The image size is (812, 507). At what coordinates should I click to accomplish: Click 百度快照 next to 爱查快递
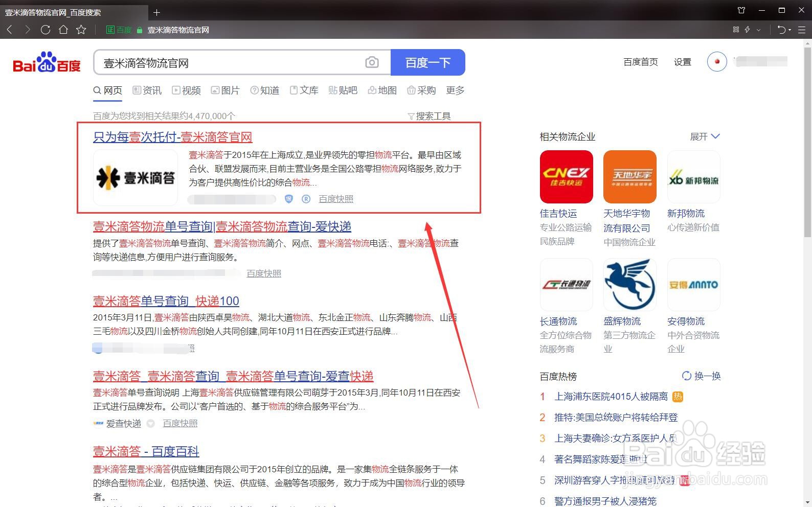click(180, 423)
